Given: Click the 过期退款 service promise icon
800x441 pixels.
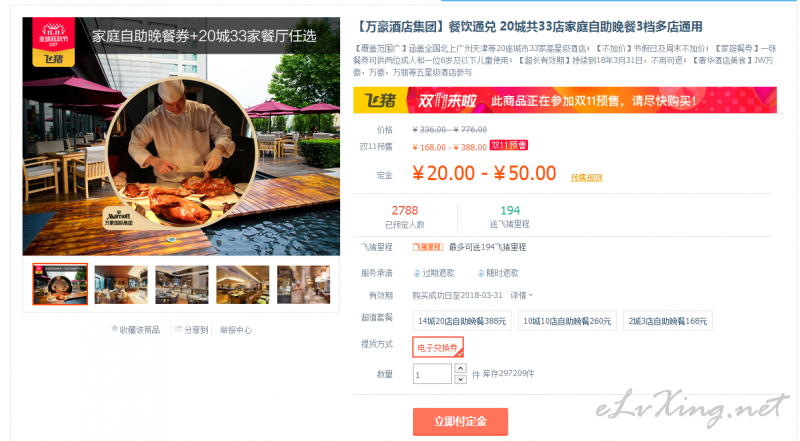Looking at the screenshot, I should (x=416, y=274).
